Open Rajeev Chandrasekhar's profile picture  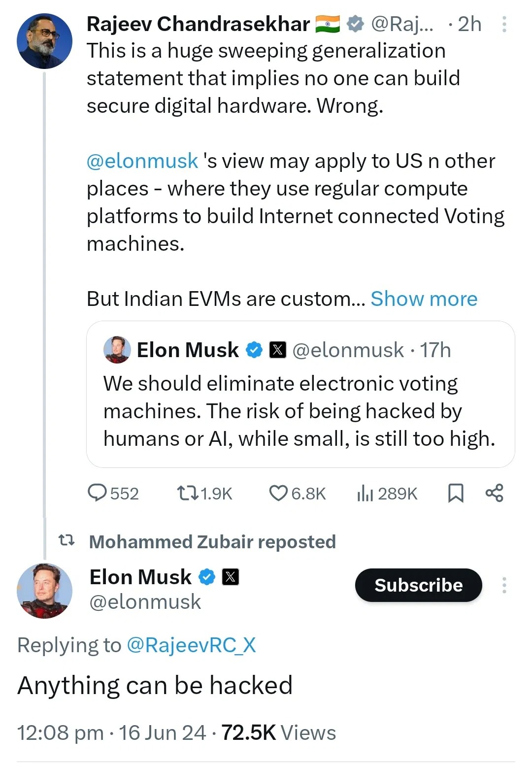pos(44,41)
